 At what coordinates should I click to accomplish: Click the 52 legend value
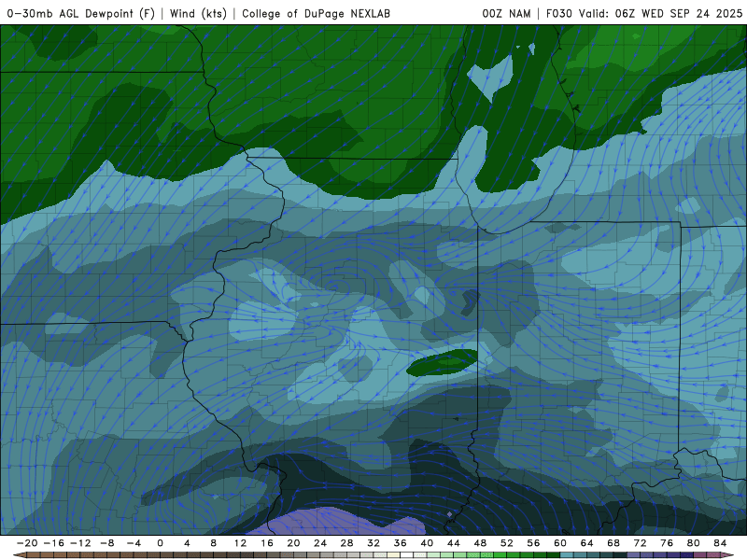[x=507, y=543]
